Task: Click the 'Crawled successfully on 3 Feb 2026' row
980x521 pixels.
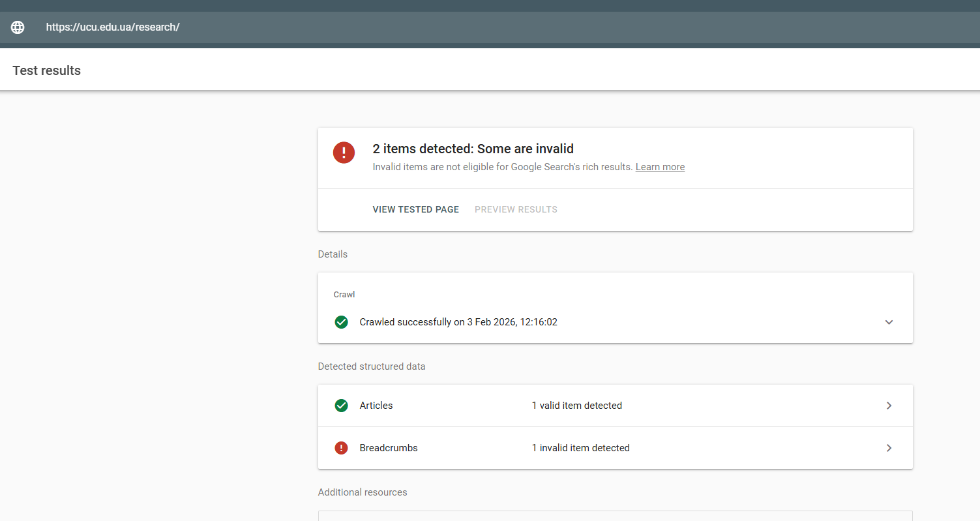Action: click(x=615, y=322)
